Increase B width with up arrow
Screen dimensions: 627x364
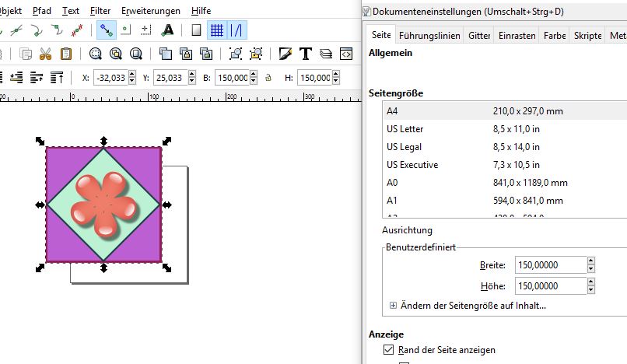[254, 74]
